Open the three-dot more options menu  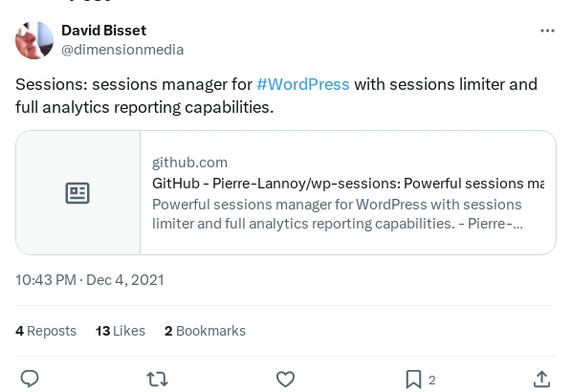click(x=547, y=31)
